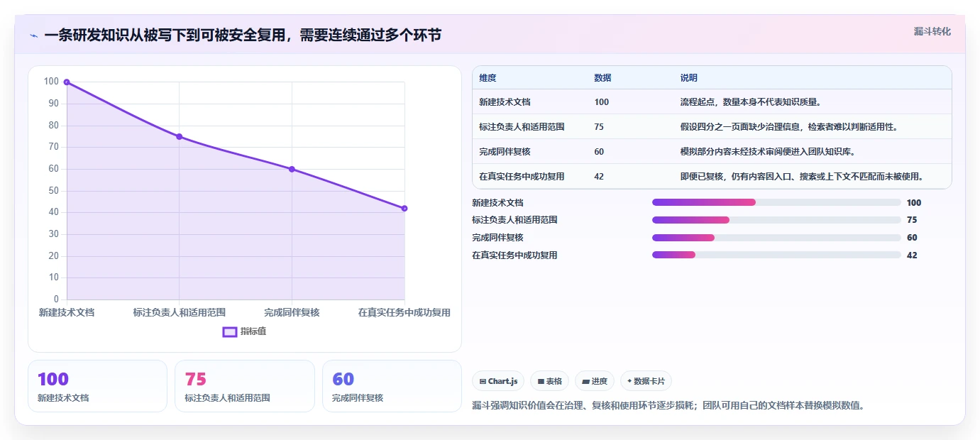This screenshot has height=440, width=980.
Task: Click the table value 100
Action: [x=602, y=102]
